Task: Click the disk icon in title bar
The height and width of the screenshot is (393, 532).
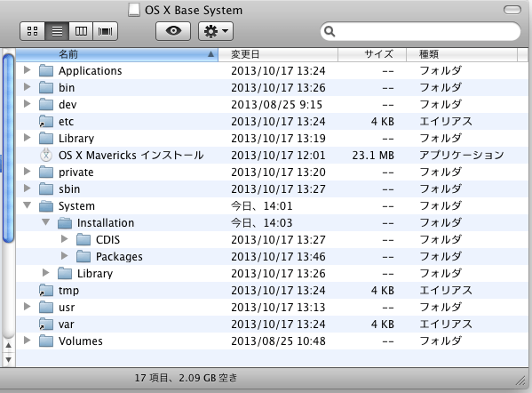Action: (x=134, y=10)
